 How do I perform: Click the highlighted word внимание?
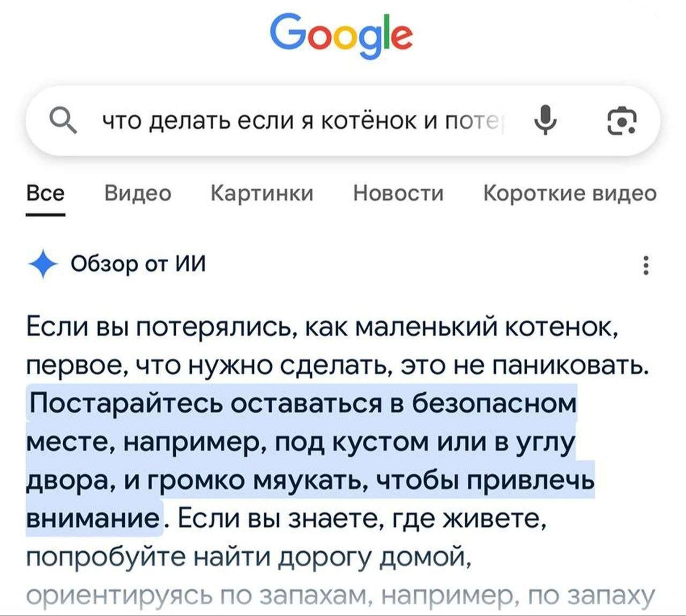pos(93,518)
